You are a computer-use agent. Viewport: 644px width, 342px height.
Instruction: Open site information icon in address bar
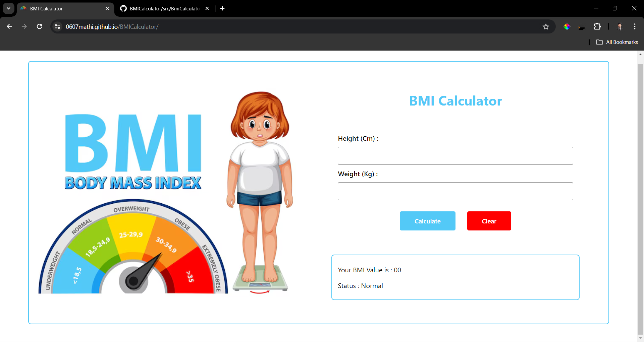58,26
